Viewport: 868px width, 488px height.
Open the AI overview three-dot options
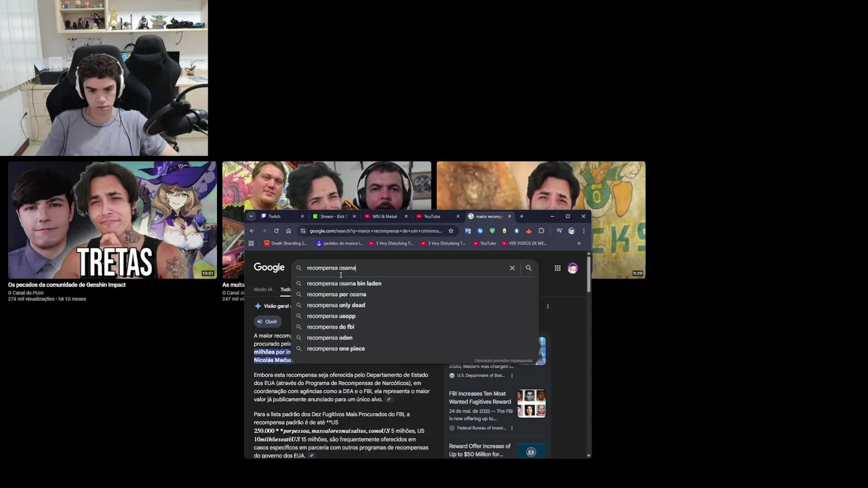[548, 306]
